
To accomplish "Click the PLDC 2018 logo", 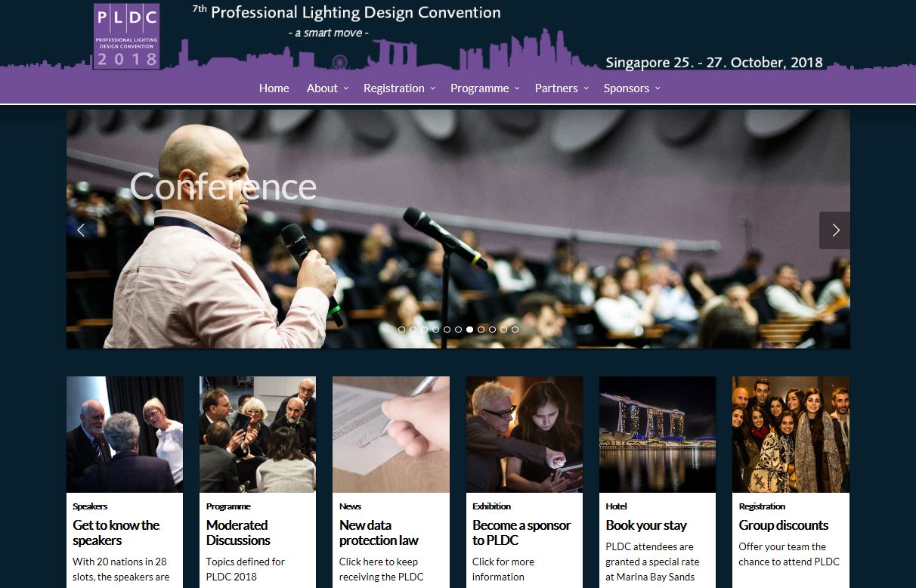I will (126, 36).
